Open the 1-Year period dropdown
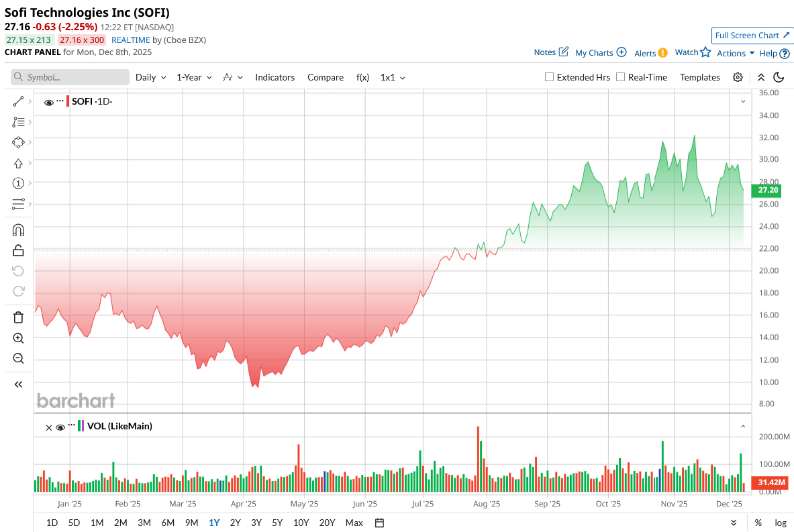 [x=194, y=77]
